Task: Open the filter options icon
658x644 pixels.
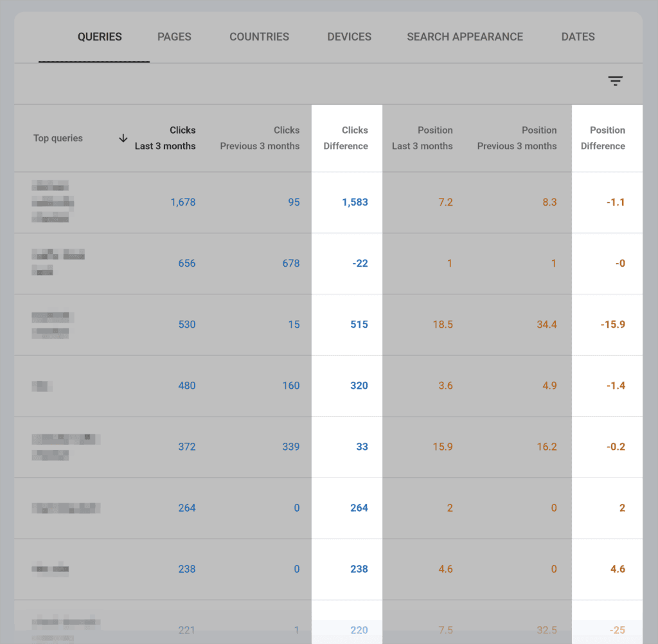Action: pos(615,81)
